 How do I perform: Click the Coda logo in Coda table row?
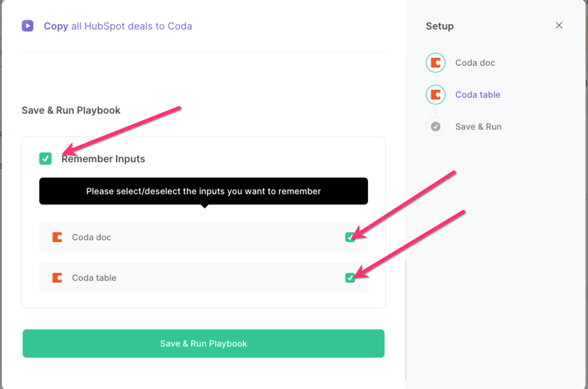(57, 278)
